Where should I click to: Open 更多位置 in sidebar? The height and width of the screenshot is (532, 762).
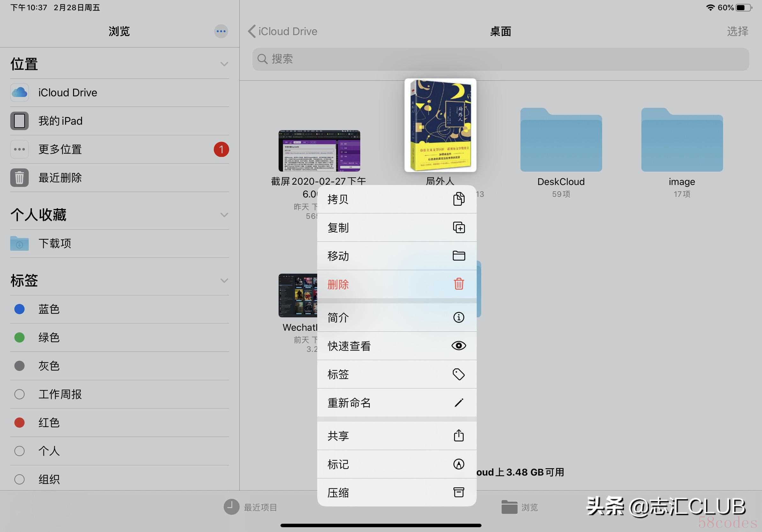[x=119, y=149]
